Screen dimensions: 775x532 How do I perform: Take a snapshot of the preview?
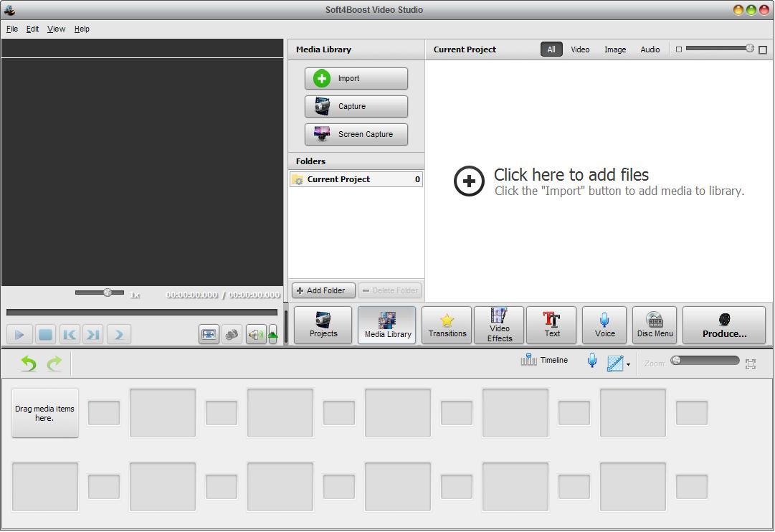click(232, 335)
